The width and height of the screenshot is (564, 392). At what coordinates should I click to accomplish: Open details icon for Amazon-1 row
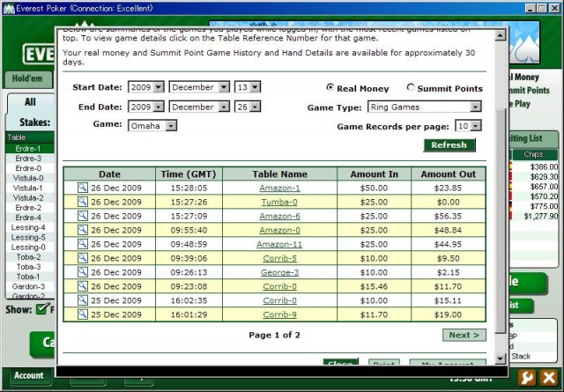point(83,188)
